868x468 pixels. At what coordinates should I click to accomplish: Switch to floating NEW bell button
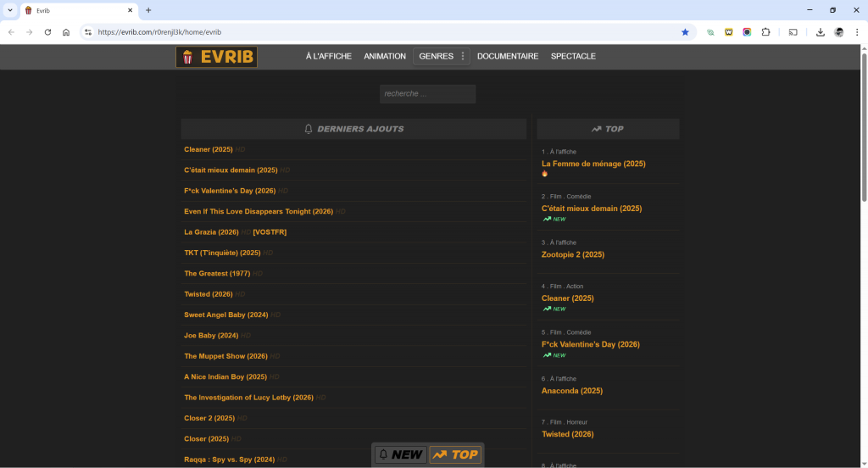401,454
